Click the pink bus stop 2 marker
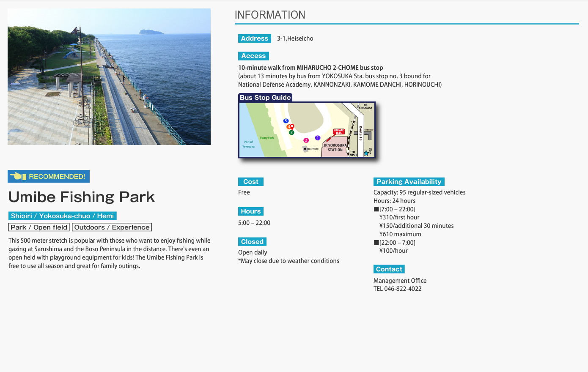 tap(306, 140)
